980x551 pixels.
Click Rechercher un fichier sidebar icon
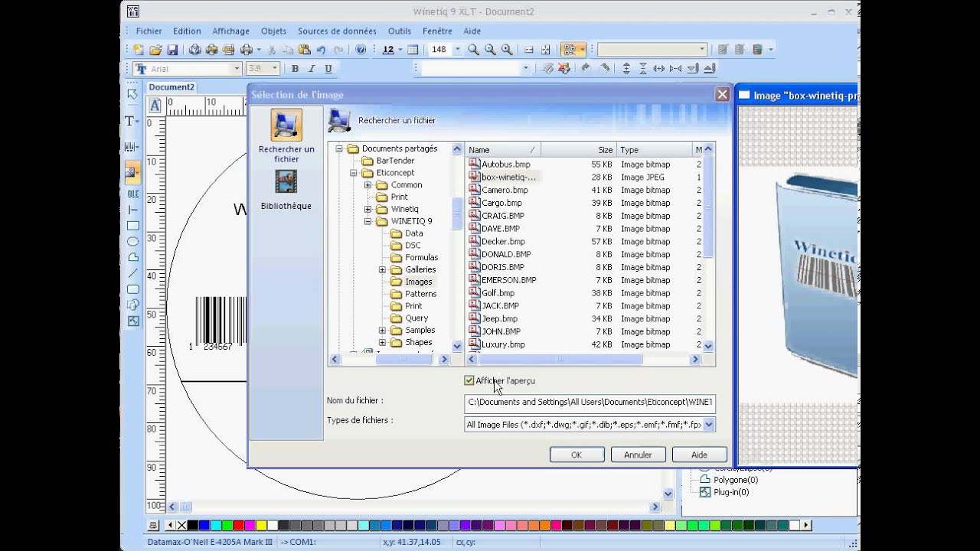[x=286, y=125]
